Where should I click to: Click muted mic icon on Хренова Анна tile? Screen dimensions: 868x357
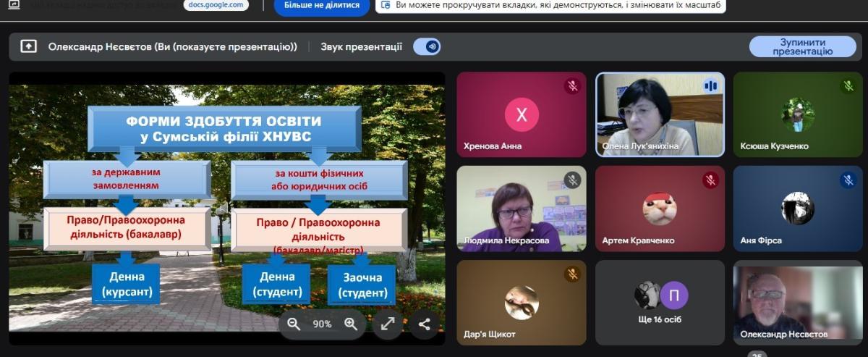tap(573, 86)
